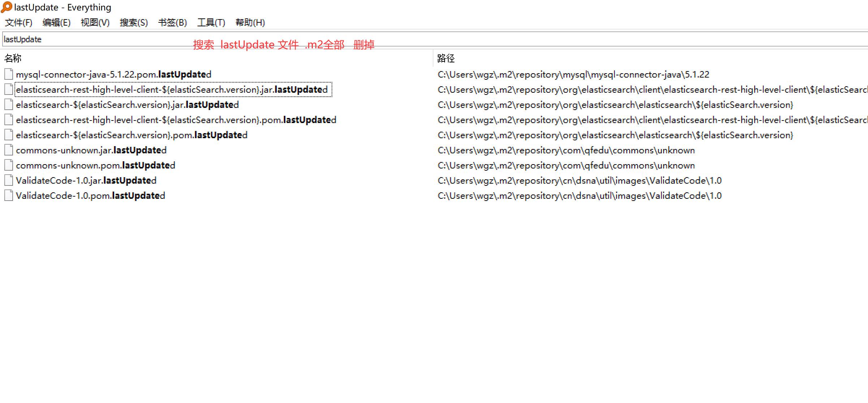
Task: Open the 帮助(H) menu
Action: (250, 23)
